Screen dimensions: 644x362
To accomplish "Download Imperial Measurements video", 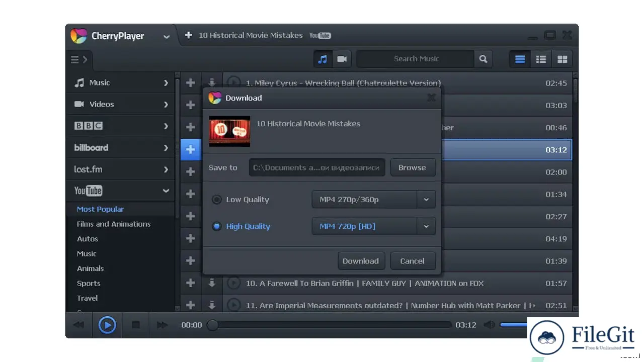I will tap(212, 305).
